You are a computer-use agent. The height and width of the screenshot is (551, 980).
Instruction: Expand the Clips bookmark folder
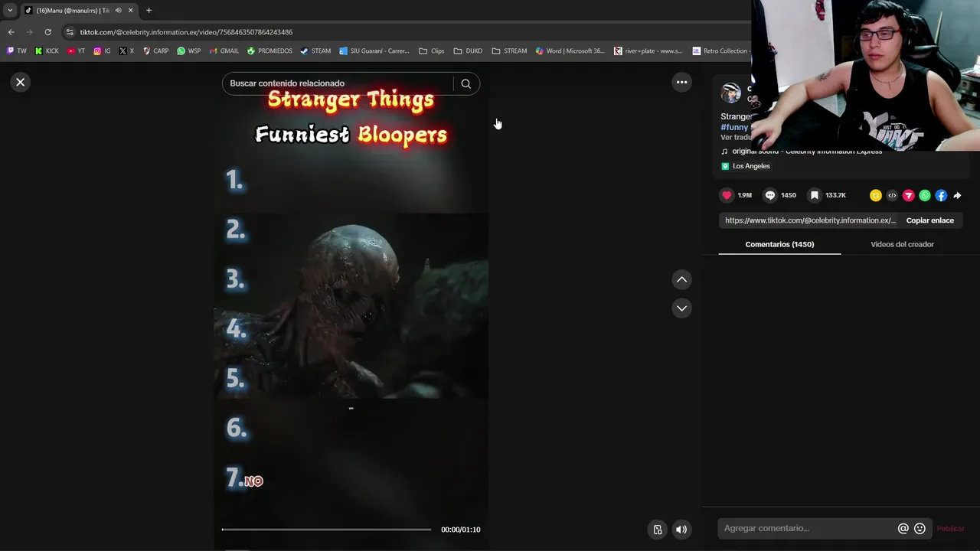(x=432, y=51)
